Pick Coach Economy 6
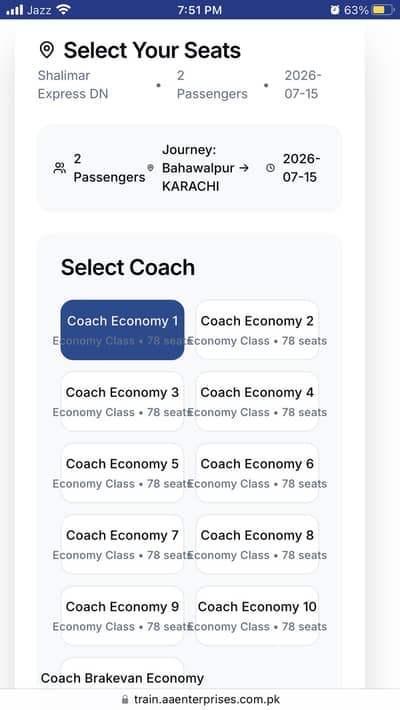 click(x=257, y=473)
